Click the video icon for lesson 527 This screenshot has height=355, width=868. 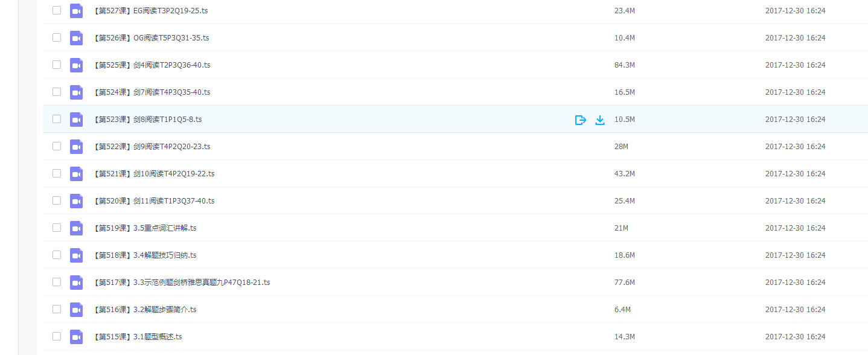pyautogui.click(x=76, y=11)
